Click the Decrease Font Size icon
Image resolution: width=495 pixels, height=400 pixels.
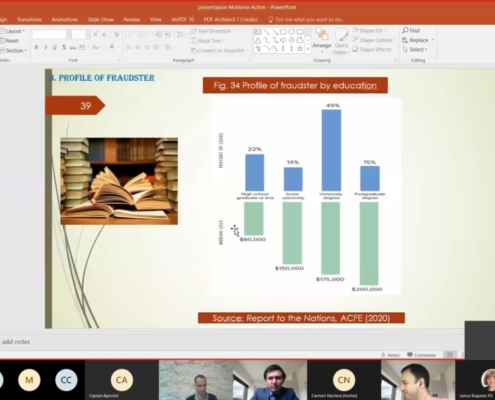pos(104,34)
